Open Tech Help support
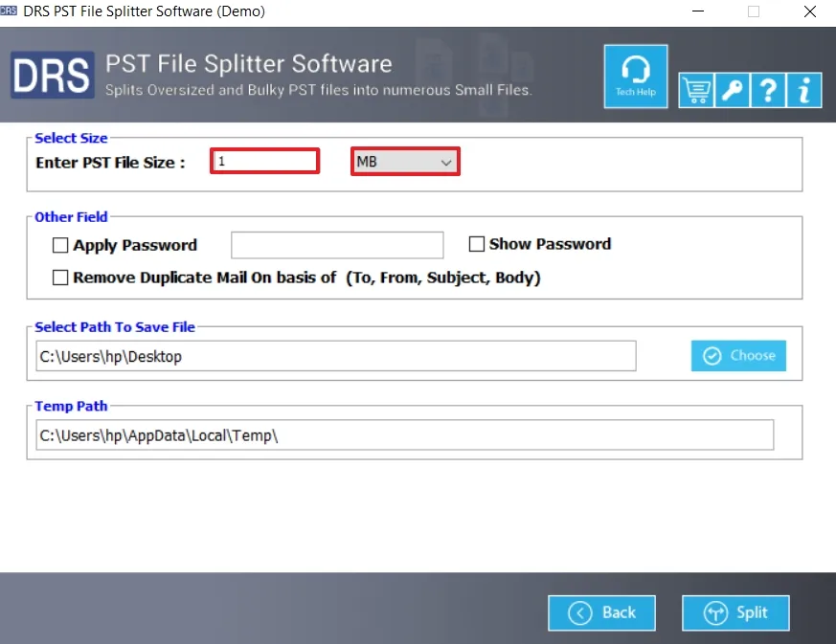 (636, 76)
